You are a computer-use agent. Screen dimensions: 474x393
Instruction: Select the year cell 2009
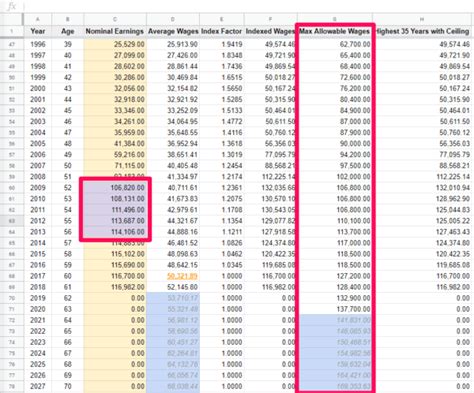click(38, 188)
